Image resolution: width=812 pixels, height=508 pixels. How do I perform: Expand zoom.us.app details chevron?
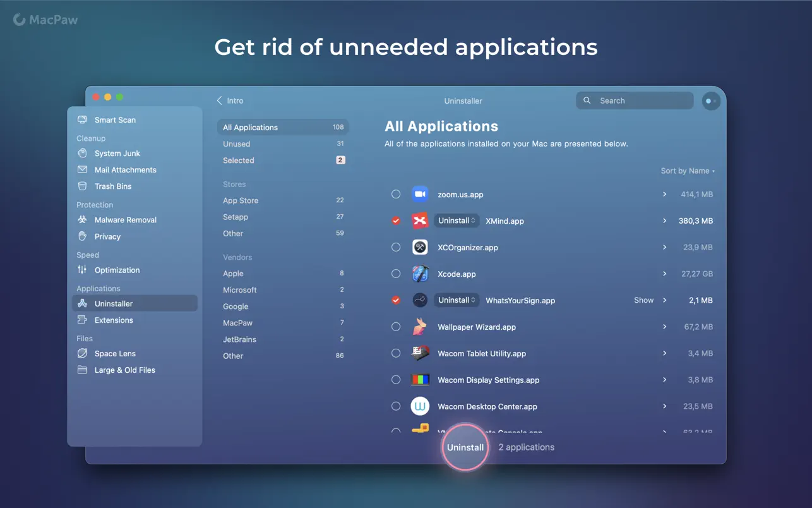(x=664, y=194)
